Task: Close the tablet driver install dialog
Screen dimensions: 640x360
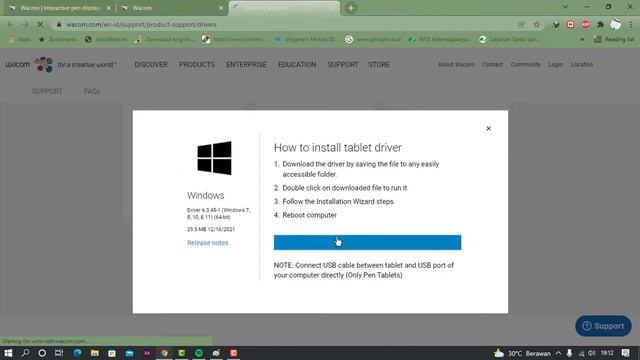Action: coord(489,129)
